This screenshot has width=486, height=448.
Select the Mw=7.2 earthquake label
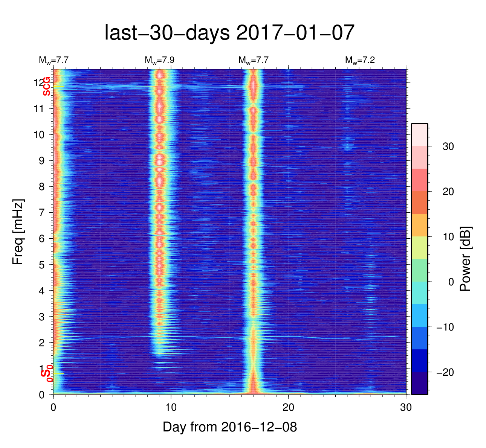coord(360,60)
